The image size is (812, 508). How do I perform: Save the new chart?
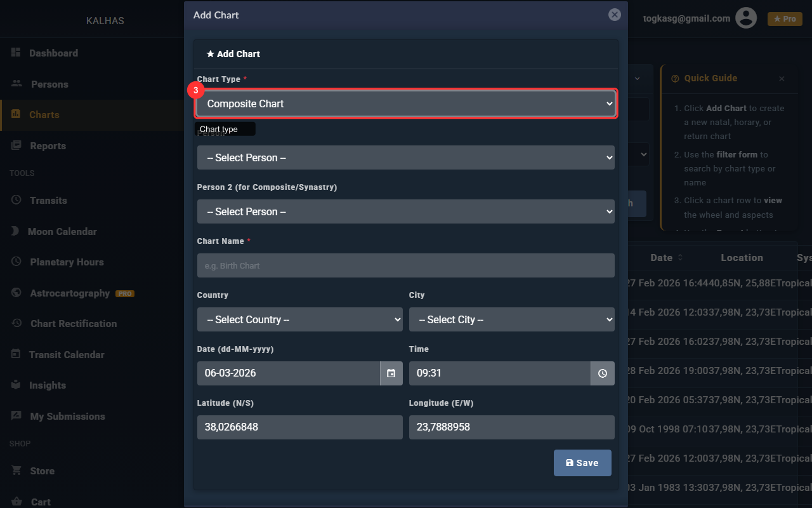tap(582, 463)
